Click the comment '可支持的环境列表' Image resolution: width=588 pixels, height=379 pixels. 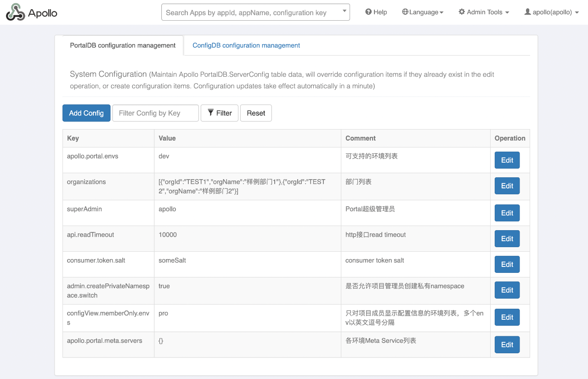372,156
